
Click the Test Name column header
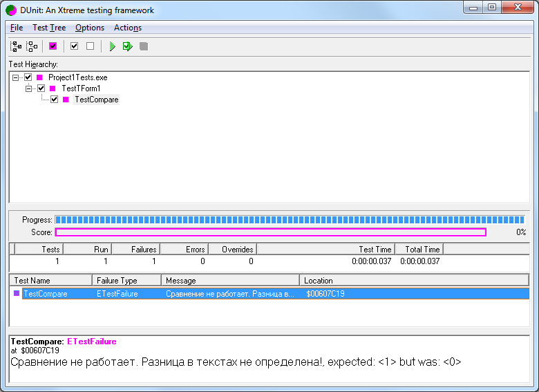tap(51, 280)
